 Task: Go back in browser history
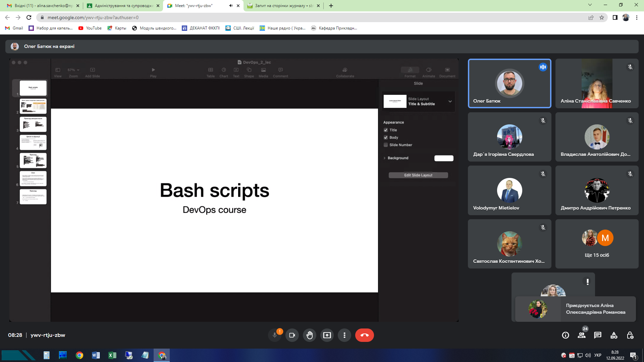(x=7, y=17)
